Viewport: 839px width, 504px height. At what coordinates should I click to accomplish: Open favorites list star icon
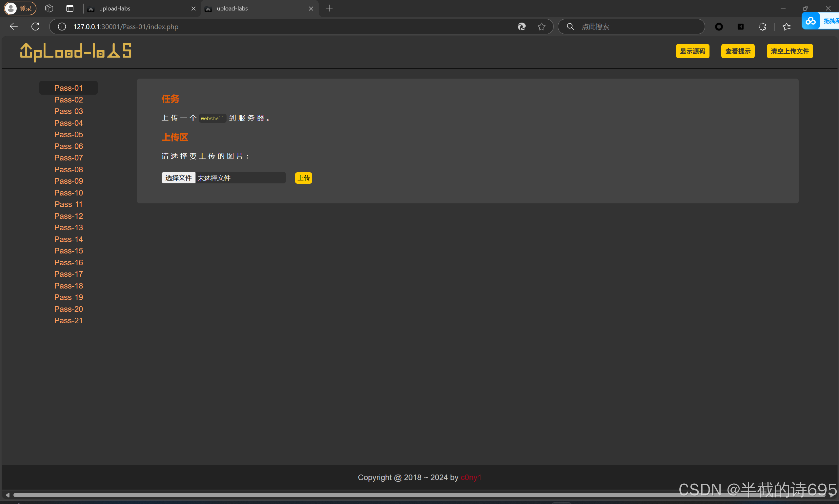pos(786,27)
